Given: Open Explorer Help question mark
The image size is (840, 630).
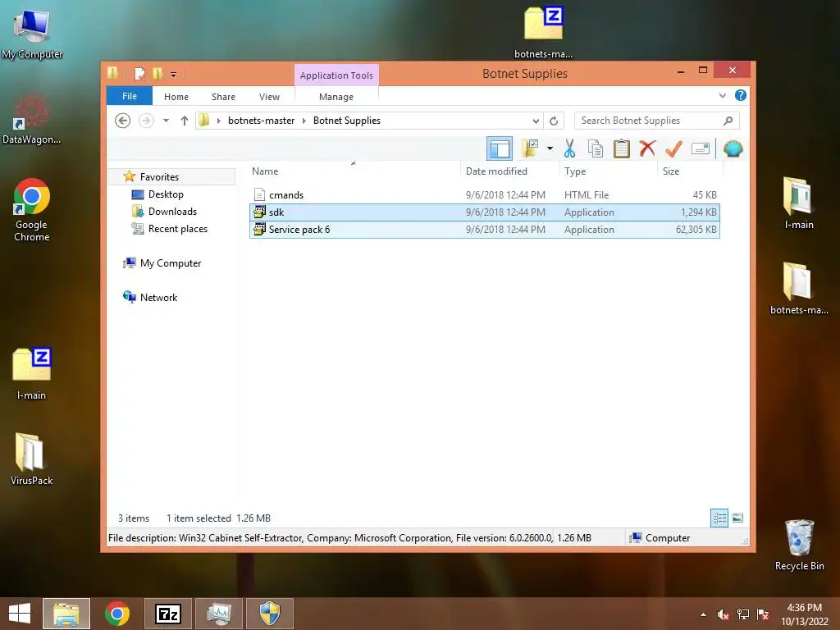Looking at the screenshot, I should 741,95.
